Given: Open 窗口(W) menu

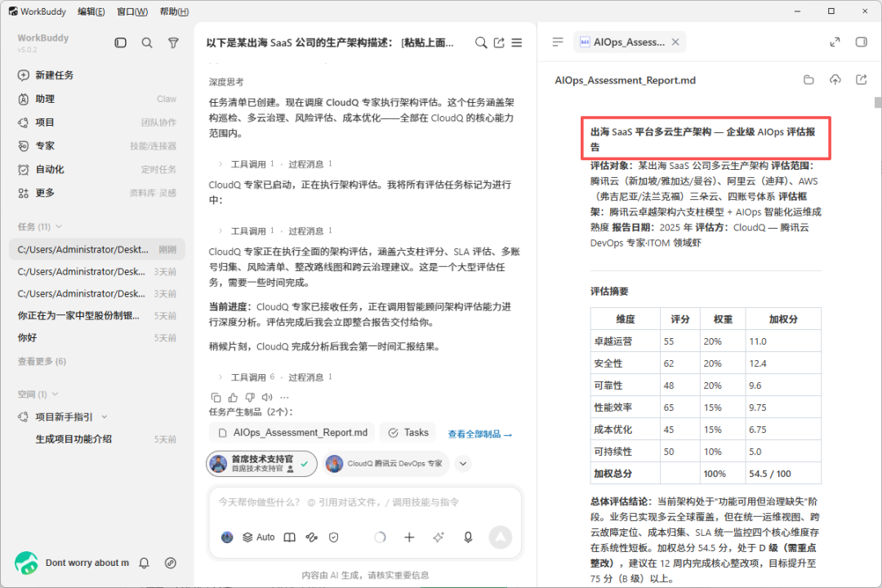Looking at the screenshot, I should point(132,11).
